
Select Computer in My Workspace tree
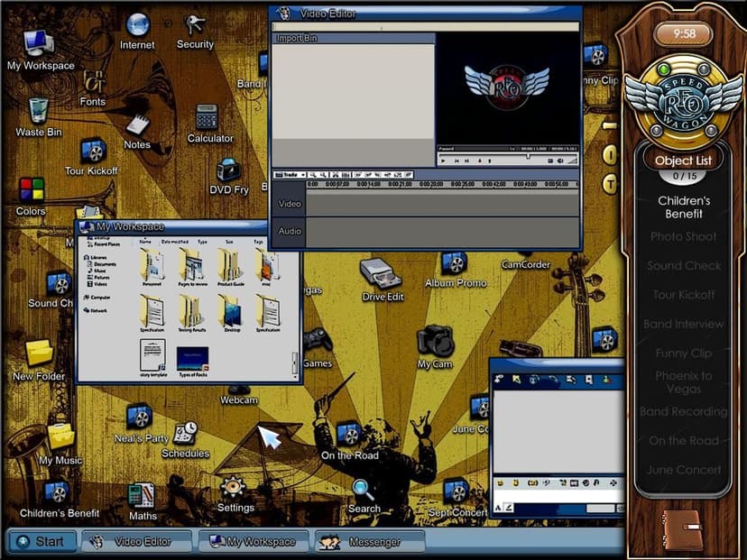97,298
